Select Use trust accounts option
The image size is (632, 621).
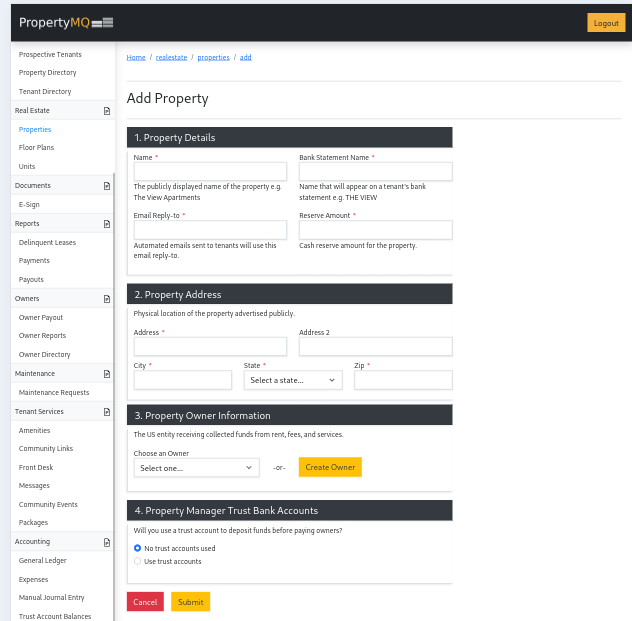[x=138, y=561]
